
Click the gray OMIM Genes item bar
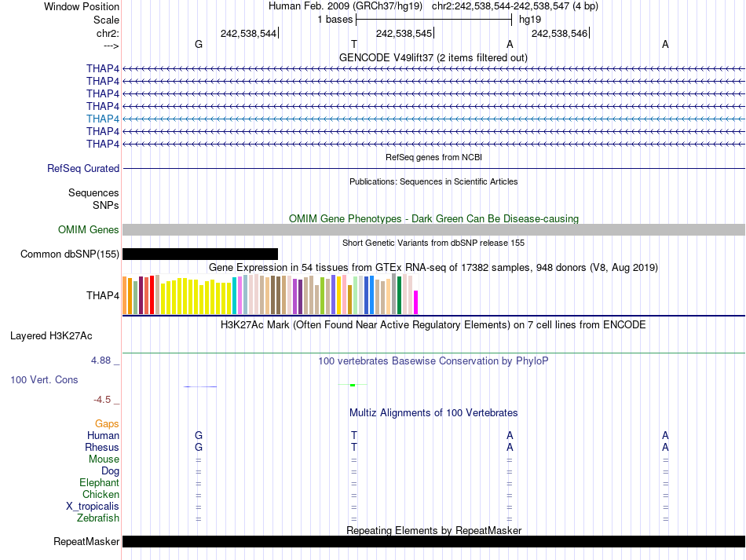tap(433, 229)
